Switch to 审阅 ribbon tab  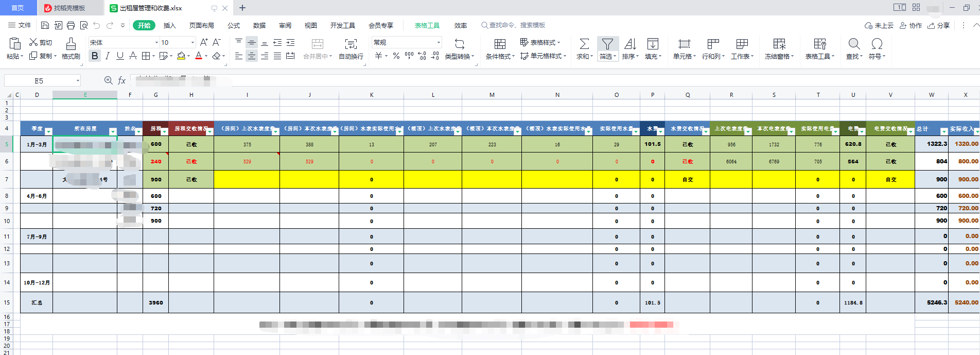pyautogui.click(x=285, y=25)
